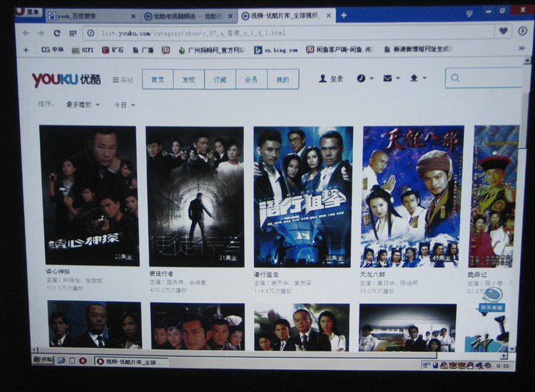Open the 鹿鼎记 poster

[494, 196]
